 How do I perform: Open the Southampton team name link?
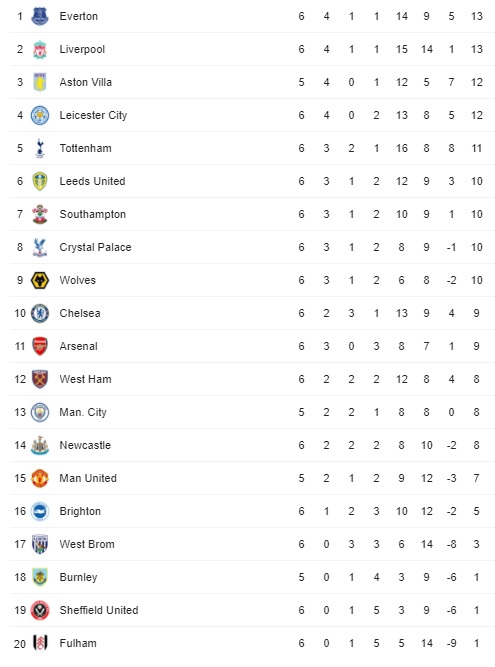pos(93,214)
